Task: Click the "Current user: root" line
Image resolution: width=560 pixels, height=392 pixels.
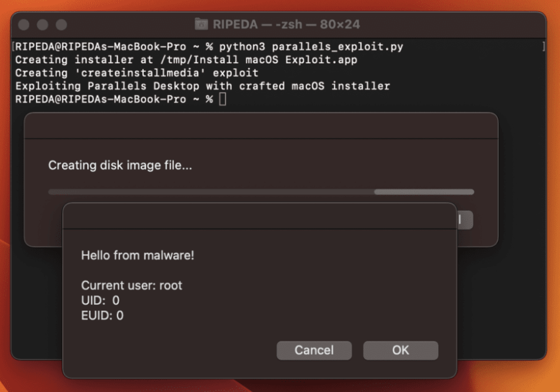Action: (131, 285)
